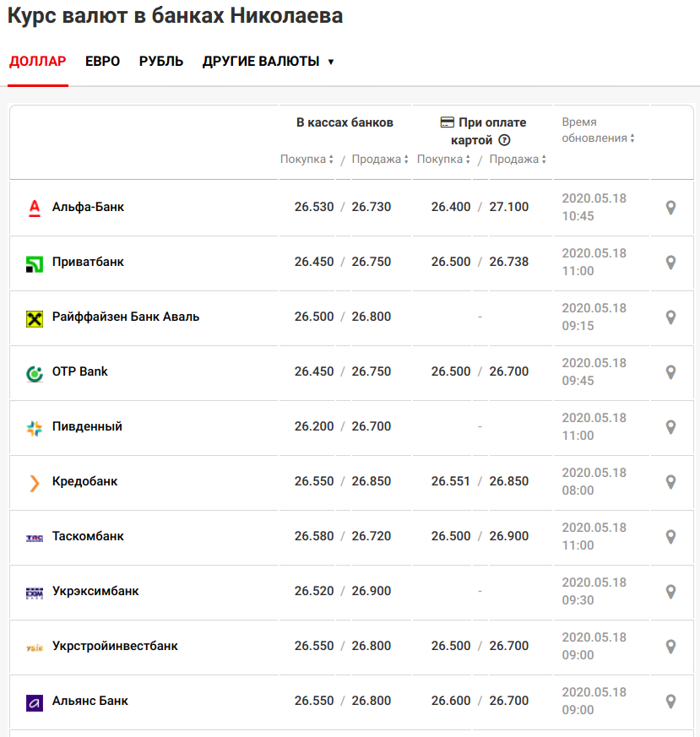The image size is (700, 737).
Task: Select Укрэксимбанк sale rate 26.900
Action: pos(372,591)
